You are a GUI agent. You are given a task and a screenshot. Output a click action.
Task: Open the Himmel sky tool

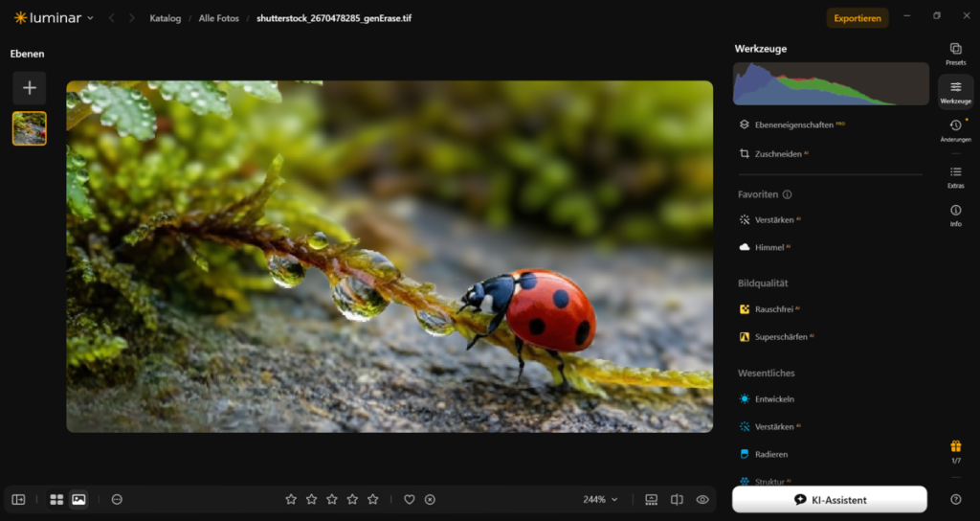click(x=767, y=248)
